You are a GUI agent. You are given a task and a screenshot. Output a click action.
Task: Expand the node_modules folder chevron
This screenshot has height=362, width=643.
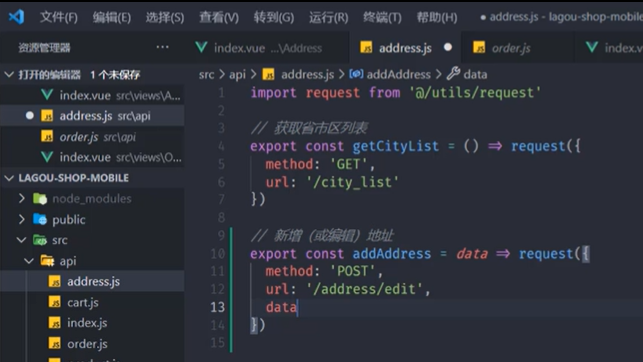coord(22,198)
